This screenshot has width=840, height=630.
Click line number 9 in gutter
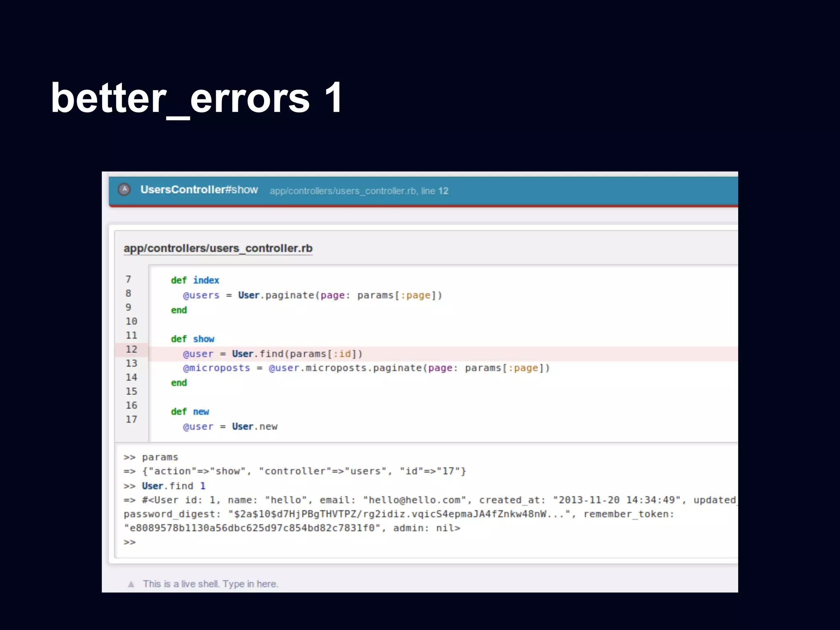[x=128, y=307]
